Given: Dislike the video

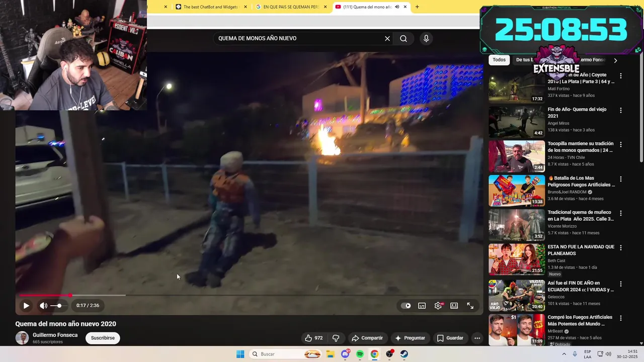Looking at the screenshot, I should (336, 338).
